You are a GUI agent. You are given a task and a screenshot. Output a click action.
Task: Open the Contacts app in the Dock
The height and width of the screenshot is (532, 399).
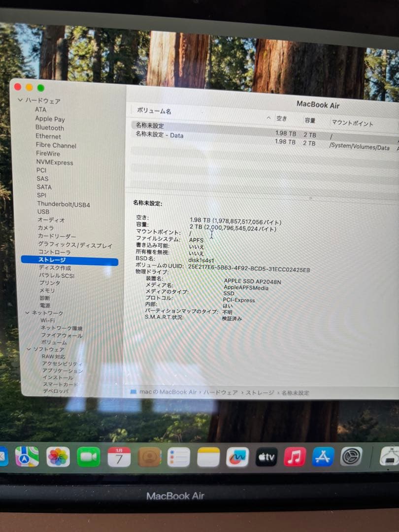pos(148,457)
